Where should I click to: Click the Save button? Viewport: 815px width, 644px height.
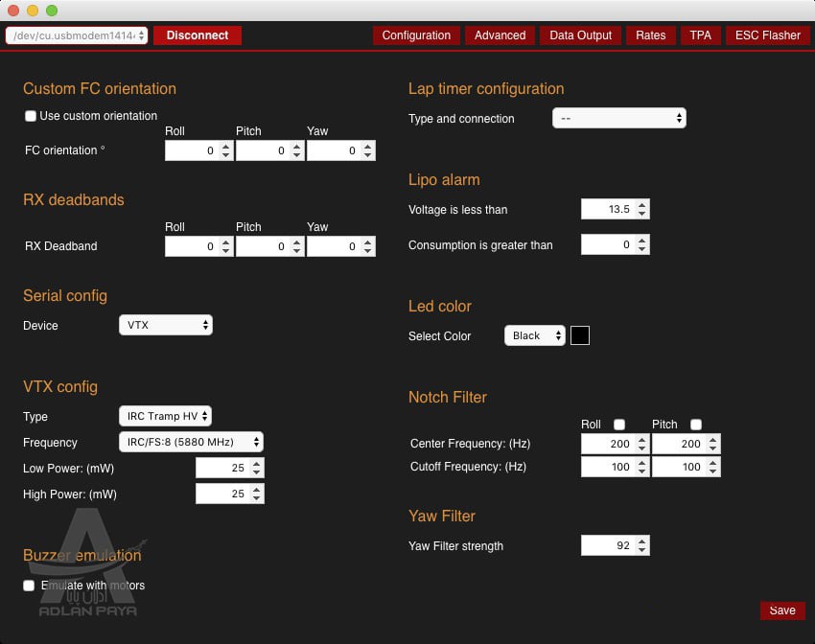pyautogui.click(x=782, y=610)
